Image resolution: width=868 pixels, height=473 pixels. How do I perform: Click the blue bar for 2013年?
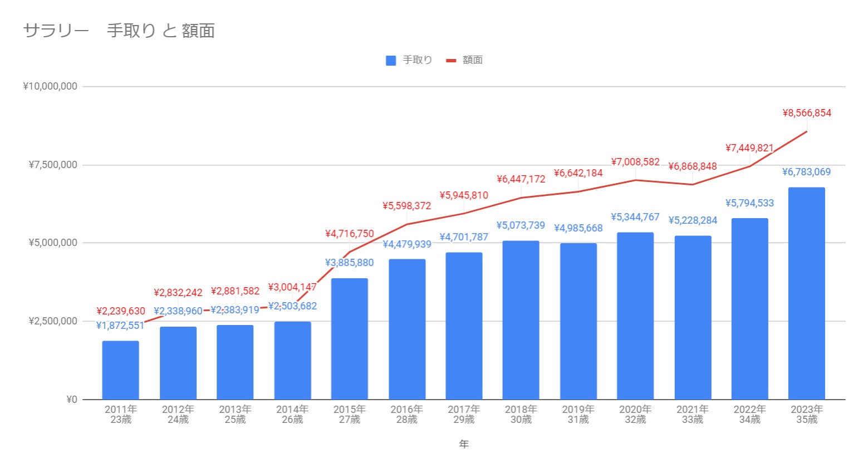[235, 362]
